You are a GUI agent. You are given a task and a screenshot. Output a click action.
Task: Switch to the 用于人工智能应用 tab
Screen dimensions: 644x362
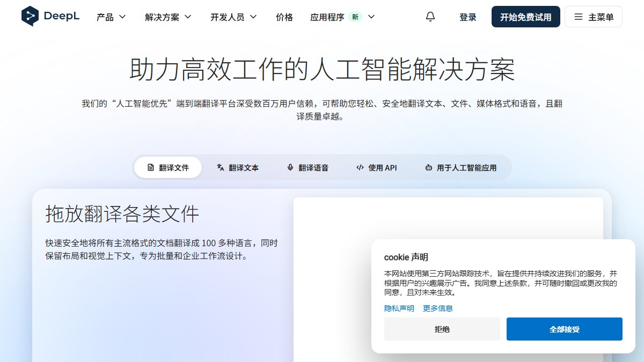(x=460, y=167)
